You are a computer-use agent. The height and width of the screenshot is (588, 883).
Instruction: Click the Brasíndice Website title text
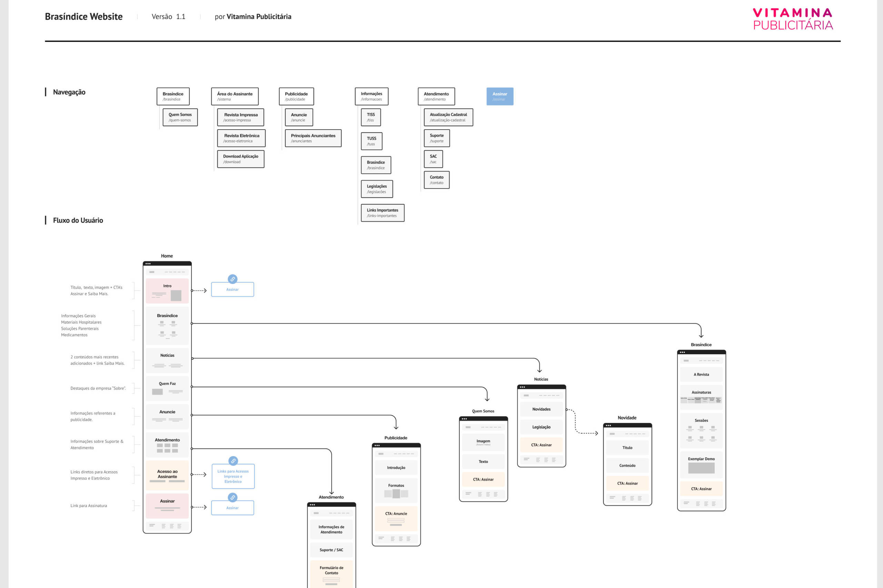84,17
